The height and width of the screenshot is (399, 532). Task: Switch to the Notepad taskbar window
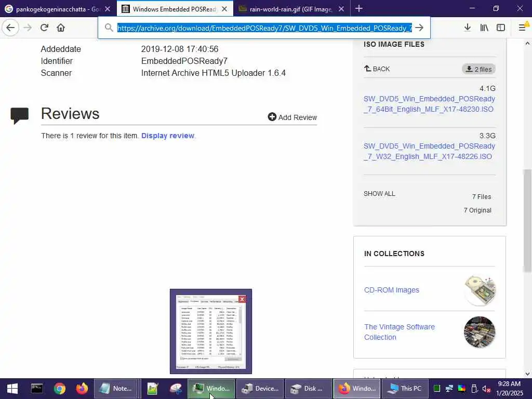coord(116,389)
